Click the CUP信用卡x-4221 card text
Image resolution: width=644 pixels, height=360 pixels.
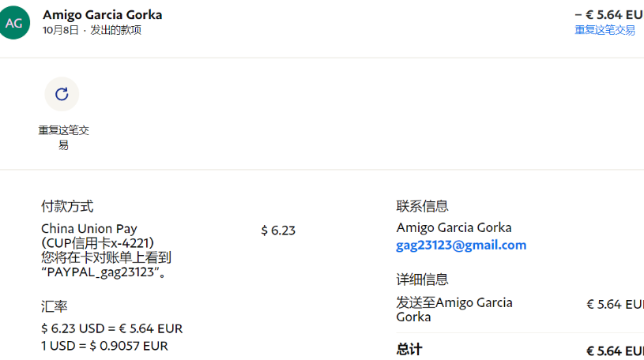(x=98, y=243)
